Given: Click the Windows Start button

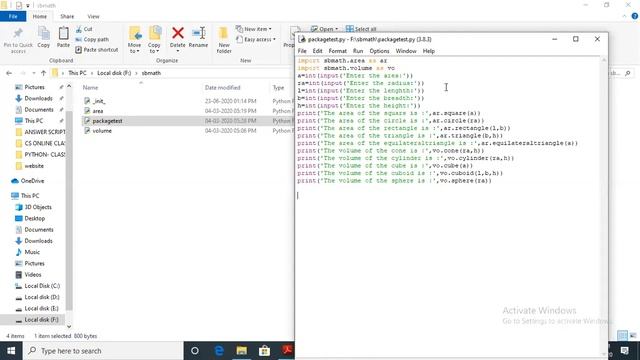Looking at the screenshot, I should [x=11, y=351].
